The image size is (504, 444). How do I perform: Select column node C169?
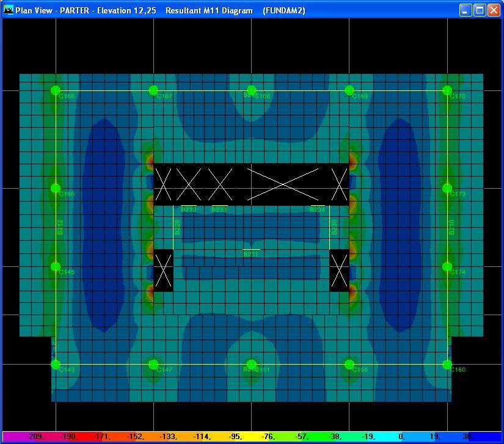pos(349,90)
